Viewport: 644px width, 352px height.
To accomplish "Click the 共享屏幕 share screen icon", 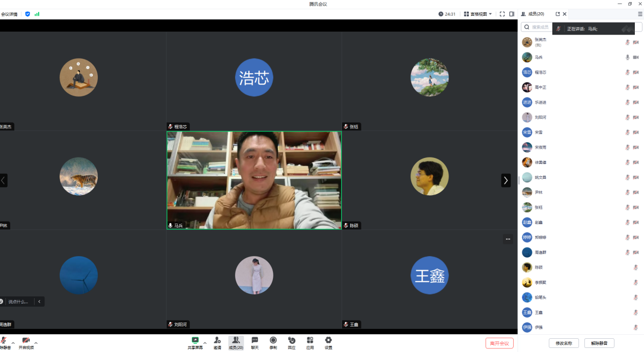I will [x=195, y=340].
